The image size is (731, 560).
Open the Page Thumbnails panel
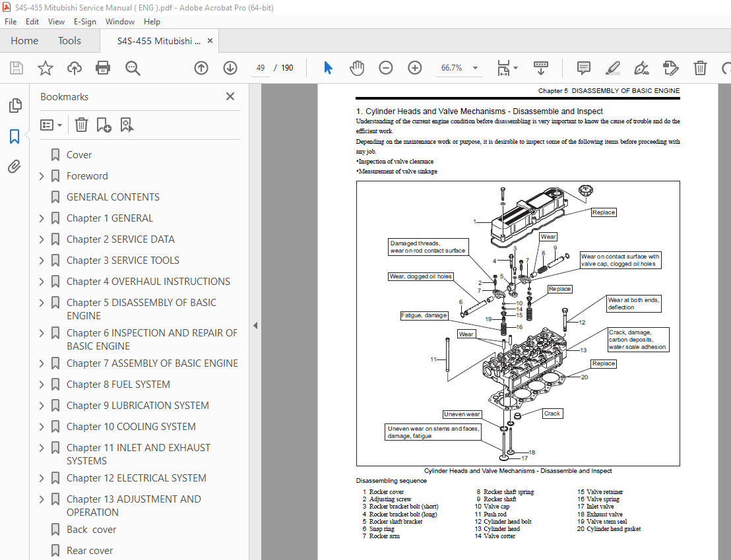coord(15,106)
